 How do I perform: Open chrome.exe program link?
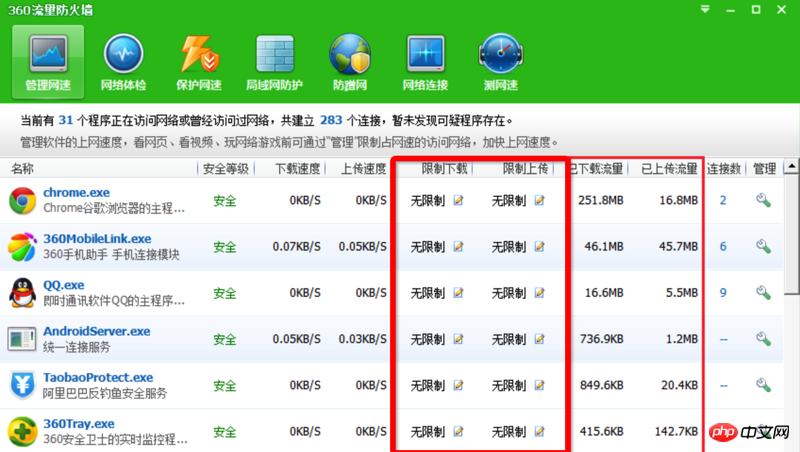coord(77,192)
